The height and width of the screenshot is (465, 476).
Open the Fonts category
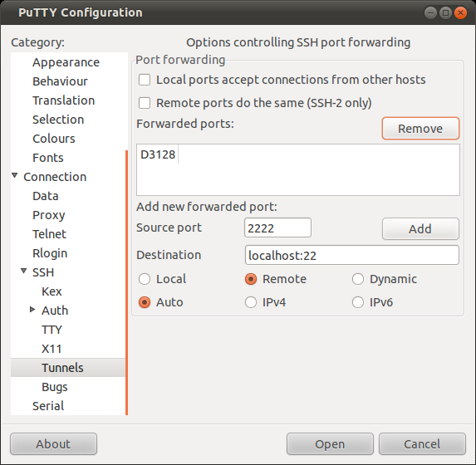(48, 158)
